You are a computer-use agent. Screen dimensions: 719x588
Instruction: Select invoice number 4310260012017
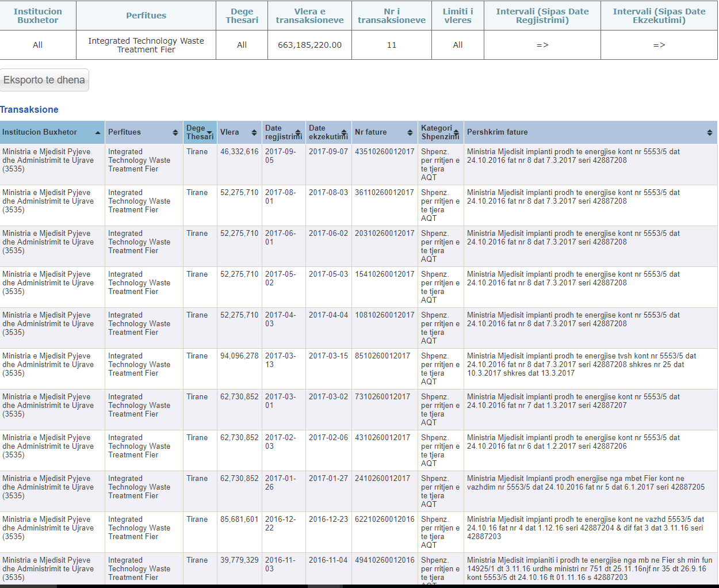(x=383, y=438)
